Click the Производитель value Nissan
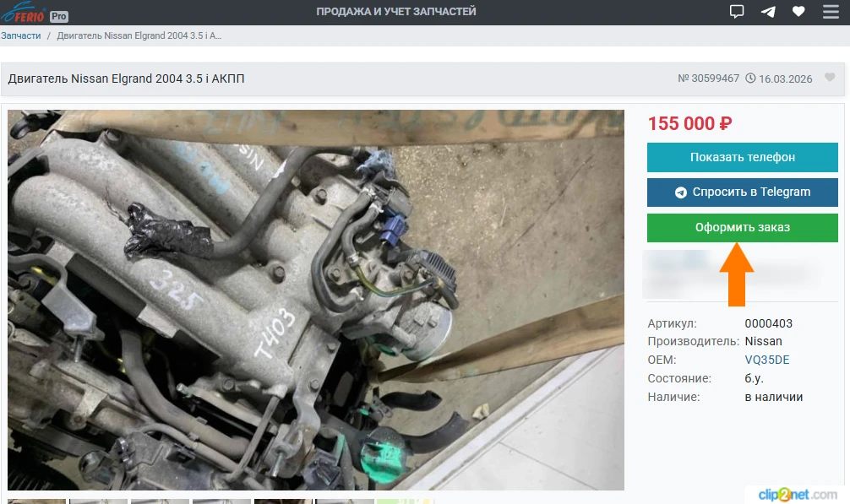 point(763,342)
